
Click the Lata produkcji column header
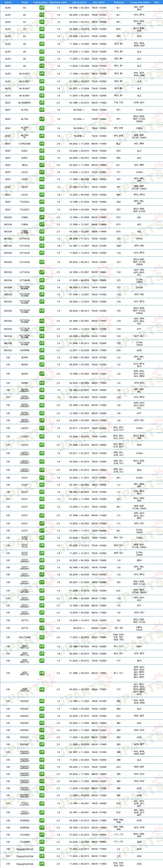[79, 2]
